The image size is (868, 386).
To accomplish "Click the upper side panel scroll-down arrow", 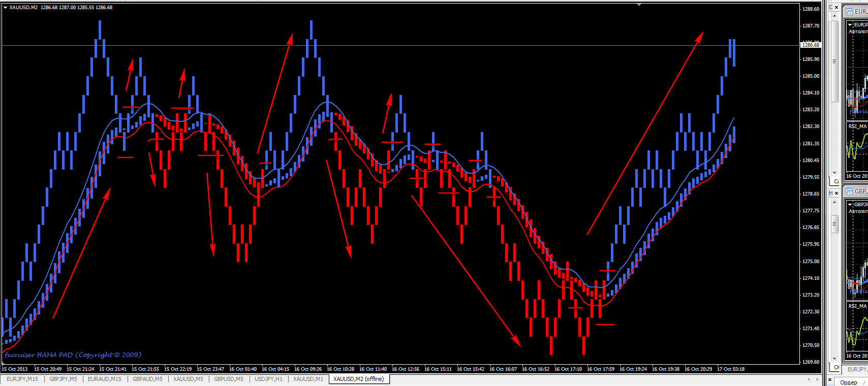I will (834, 173).
